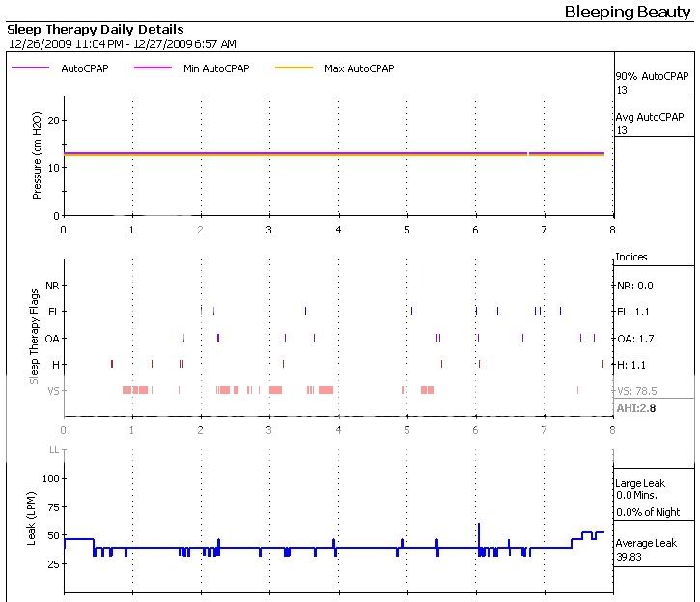The width and height of the screenshot is (700, 602).
Task: Select the OA: 1.7 index value
Action: point(634,339)
